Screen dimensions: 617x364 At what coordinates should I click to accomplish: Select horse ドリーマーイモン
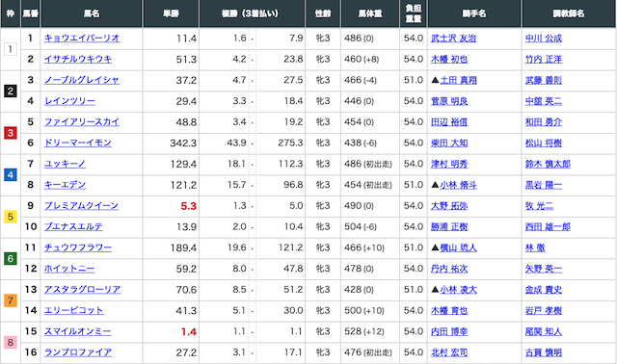click(78, 143)
